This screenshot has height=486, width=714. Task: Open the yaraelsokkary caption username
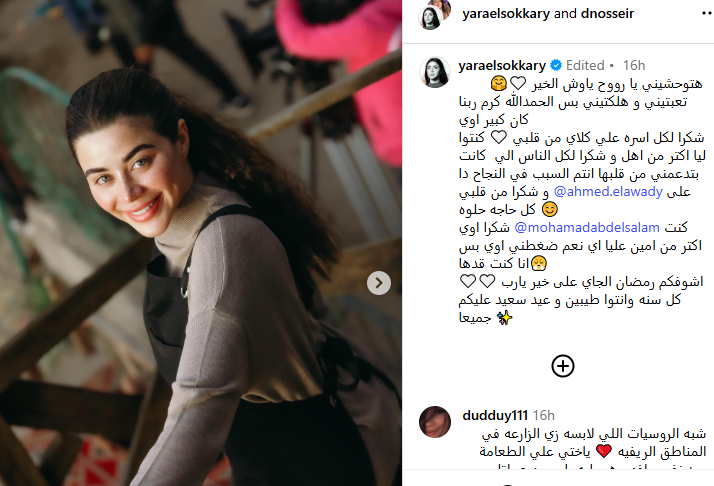502,66
